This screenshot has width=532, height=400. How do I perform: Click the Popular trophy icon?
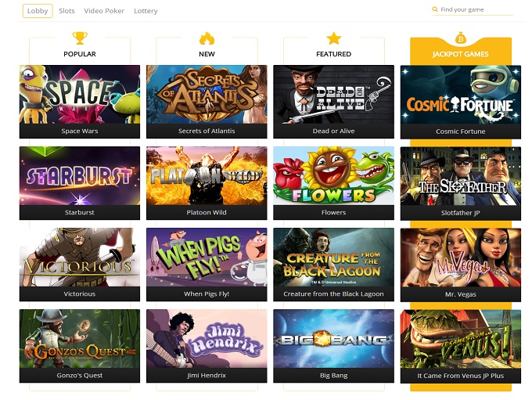(x=80, y=38)
